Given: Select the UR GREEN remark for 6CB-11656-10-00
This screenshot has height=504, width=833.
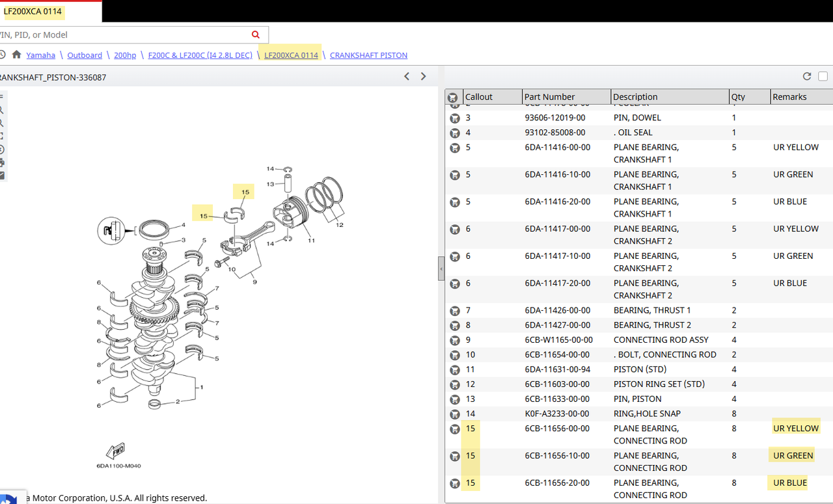Looking at the screenshot, I should coord(793,455).
